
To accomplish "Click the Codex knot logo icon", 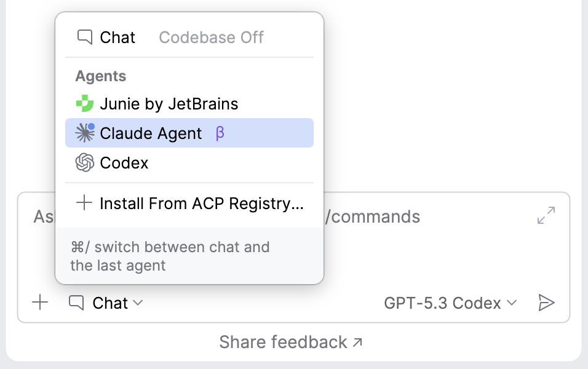I will point(84,163).
